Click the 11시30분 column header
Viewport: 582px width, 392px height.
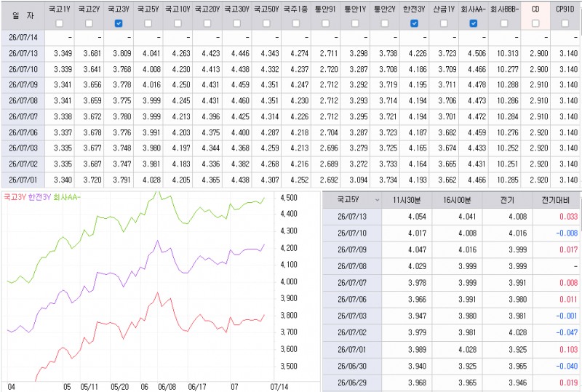click(x=407, y=200)
